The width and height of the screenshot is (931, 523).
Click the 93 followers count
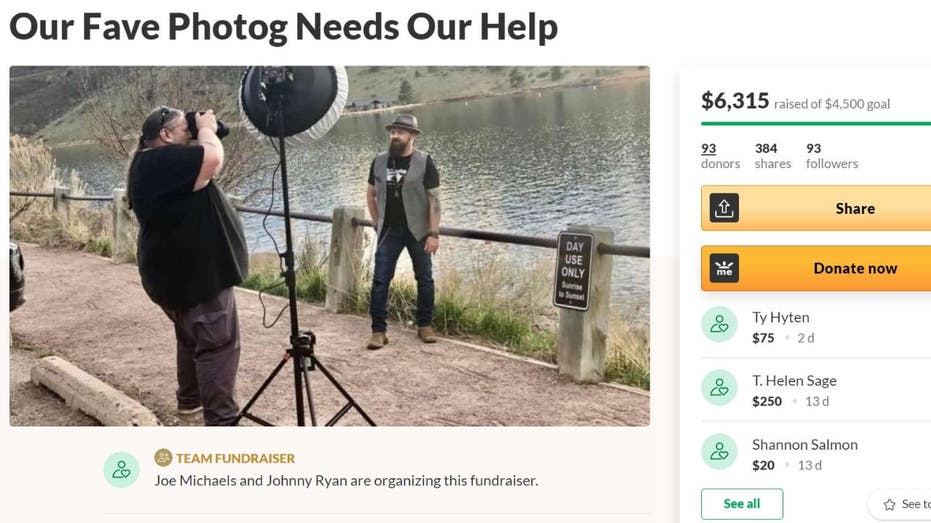[832, 156]
